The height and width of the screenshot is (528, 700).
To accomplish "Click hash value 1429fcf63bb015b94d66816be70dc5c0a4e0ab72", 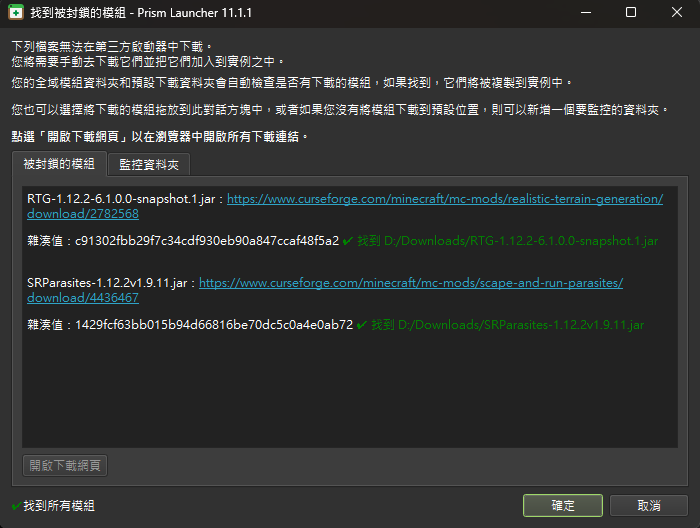I will point(214,325).
